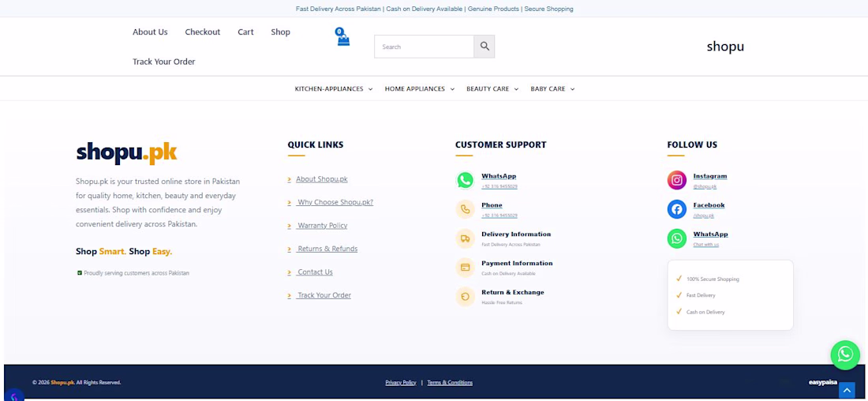Click the shopu.pk footer logo

click(x=127, y=152)
